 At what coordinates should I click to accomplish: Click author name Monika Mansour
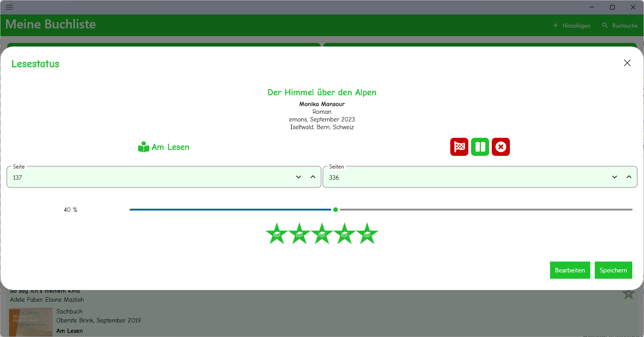tap(322, 104)
